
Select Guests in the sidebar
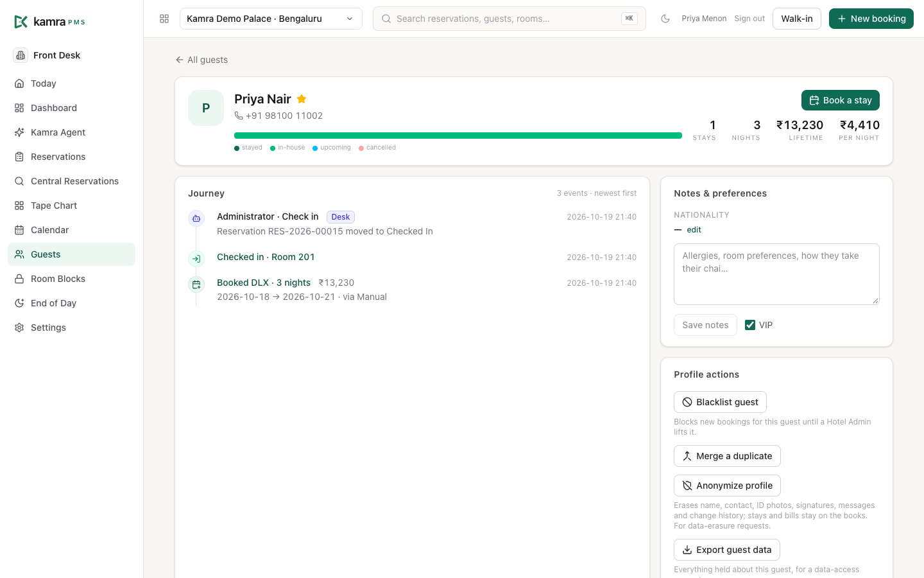click(x=71, y=254)
